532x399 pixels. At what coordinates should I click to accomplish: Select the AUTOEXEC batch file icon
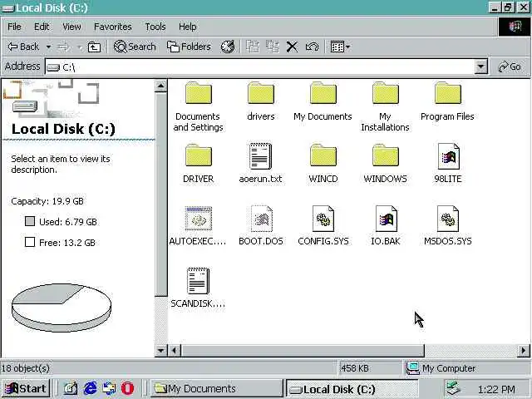[x=199, y=219]
